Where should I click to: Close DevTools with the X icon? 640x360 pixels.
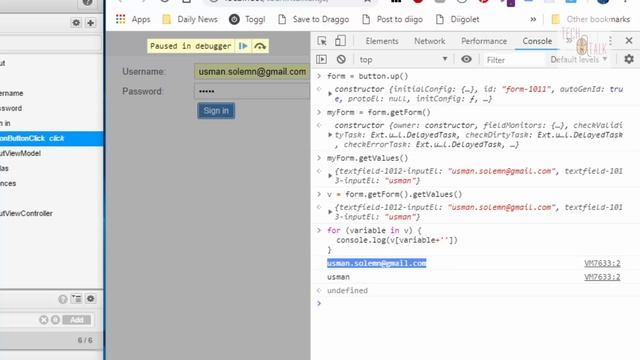tap(629, 40)
